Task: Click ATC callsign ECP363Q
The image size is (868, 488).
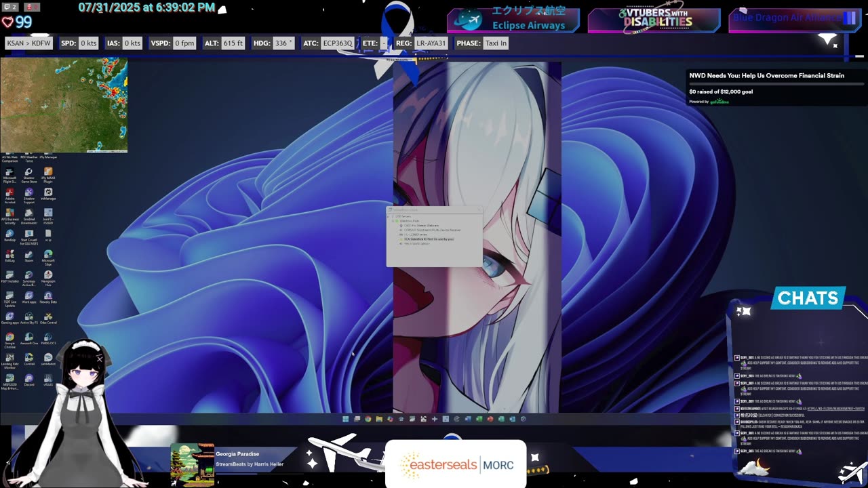Action: [x=338, y=43]
